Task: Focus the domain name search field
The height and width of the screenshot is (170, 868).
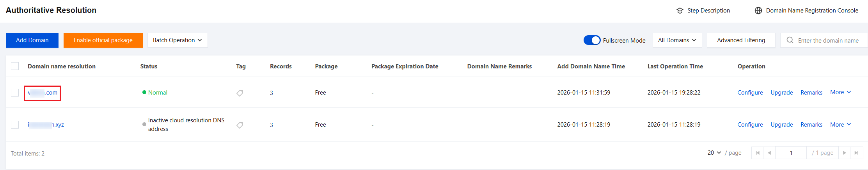Action: tap(824, 40)
